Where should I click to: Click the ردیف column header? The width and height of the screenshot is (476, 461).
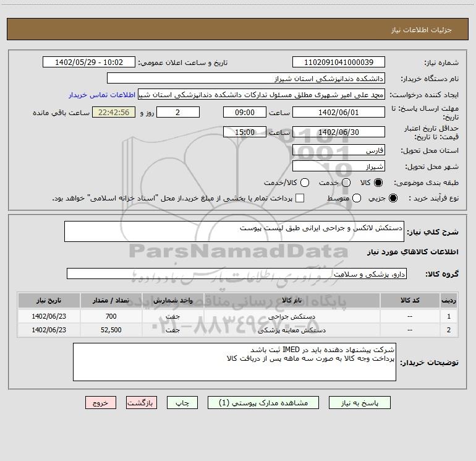pyautogui.click(x=449, y=301)
